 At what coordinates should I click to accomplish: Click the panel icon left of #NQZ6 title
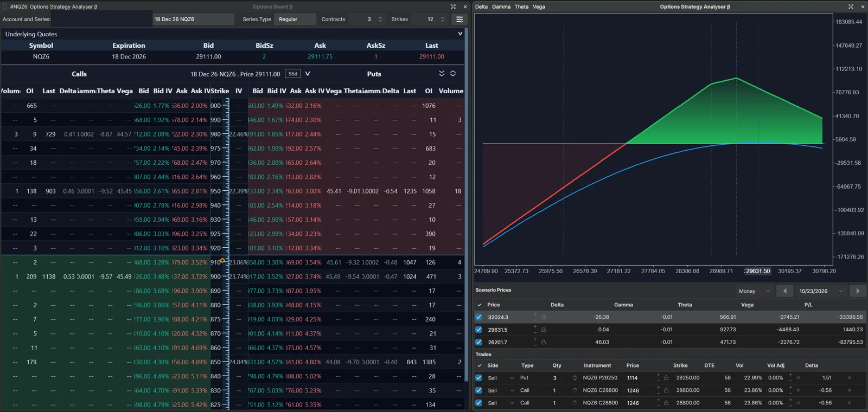5,7
